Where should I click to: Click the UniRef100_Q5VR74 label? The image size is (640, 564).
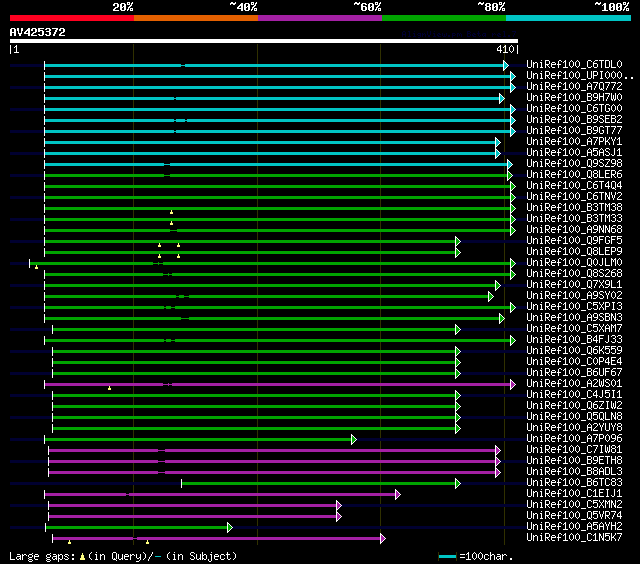[574, 516]
